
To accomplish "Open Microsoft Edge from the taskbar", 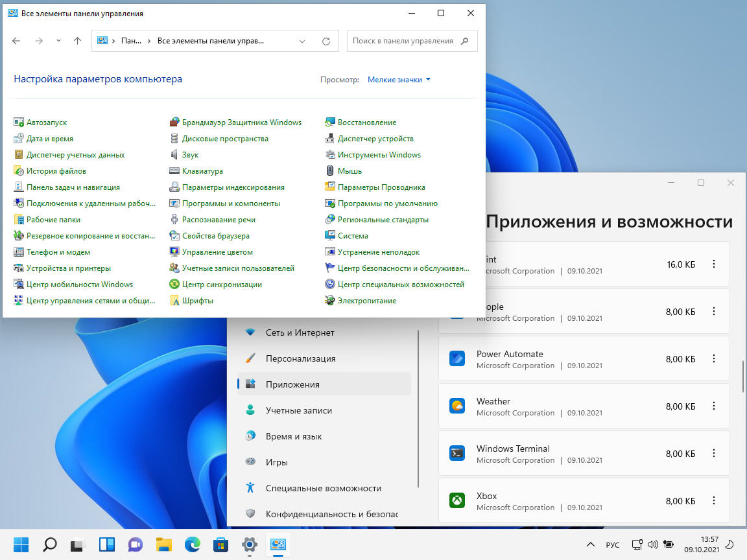I will pyautogui.click(x=193, y=544).
